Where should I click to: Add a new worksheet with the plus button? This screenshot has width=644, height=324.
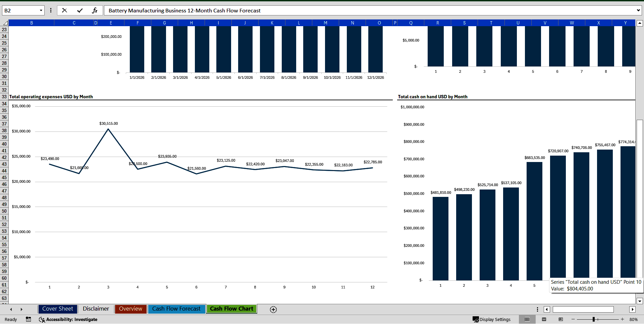coord(273,309)
